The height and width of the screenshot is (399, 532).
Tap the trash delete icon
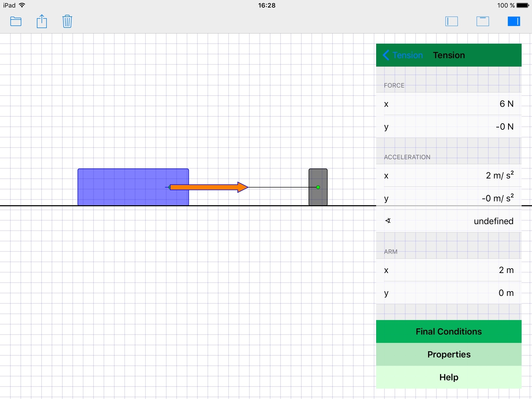point(67,21)
